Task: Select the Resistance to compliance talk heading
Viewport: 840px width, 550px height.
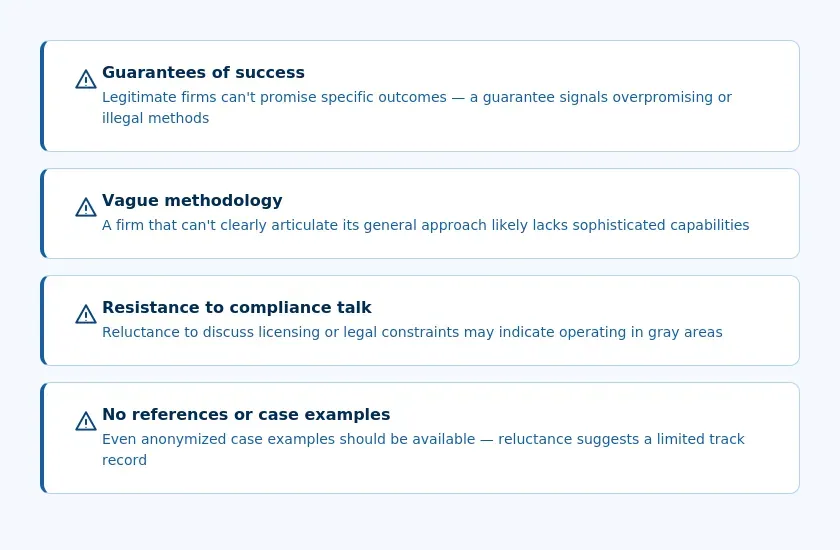Action: [x=236, y=307]
